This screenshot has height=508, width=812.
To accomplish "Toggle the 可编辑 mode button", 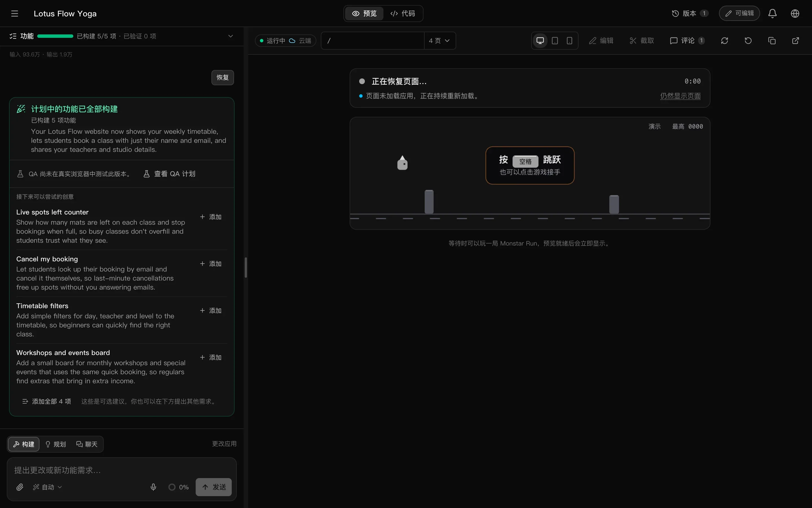I will [x=739, y=14].
